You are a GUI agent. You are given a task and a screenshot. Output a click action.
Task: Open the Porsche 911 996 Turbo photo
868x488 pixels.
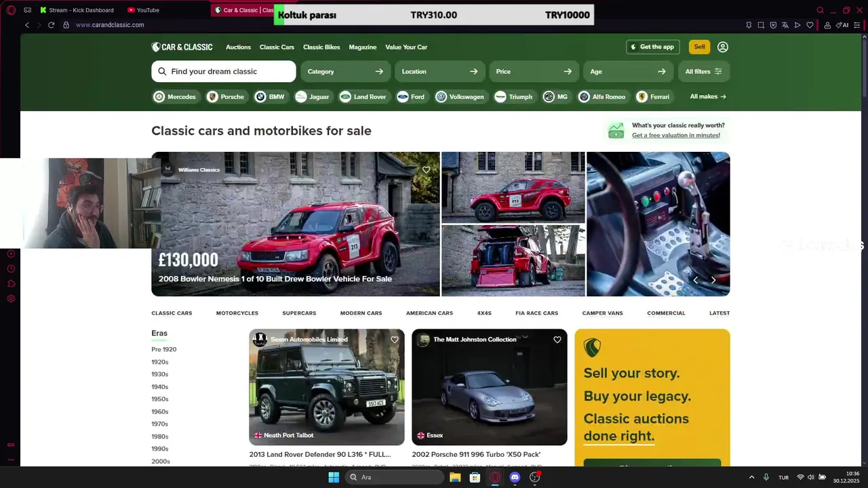click(x=490, y=387)
